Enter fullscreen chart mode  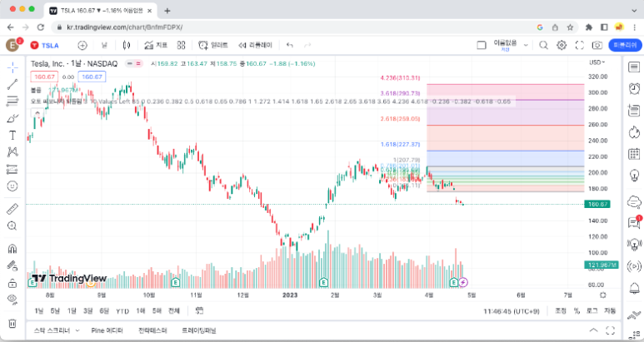tap(580, 46)
